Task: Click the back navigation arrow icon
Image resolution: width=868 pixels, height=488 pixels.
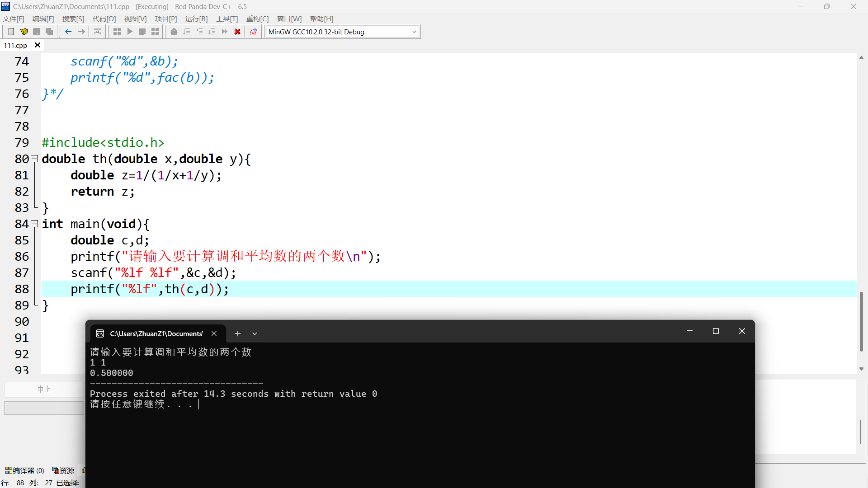Action: 68,32
